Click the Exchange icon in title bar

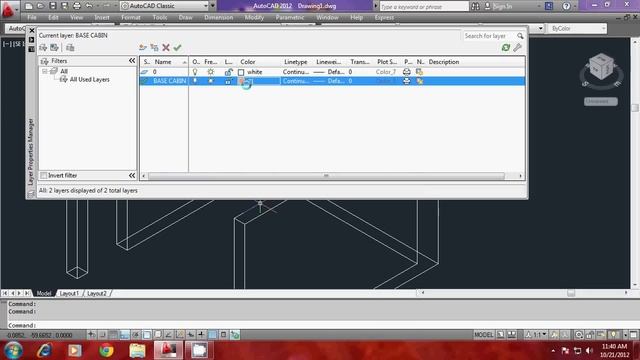coord(549,6)
